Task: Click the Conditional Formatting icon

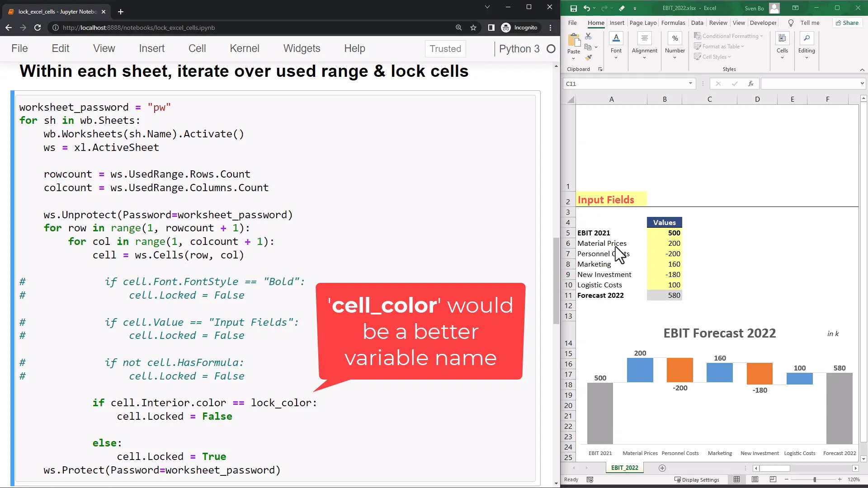Action: (x=698, y=36)
